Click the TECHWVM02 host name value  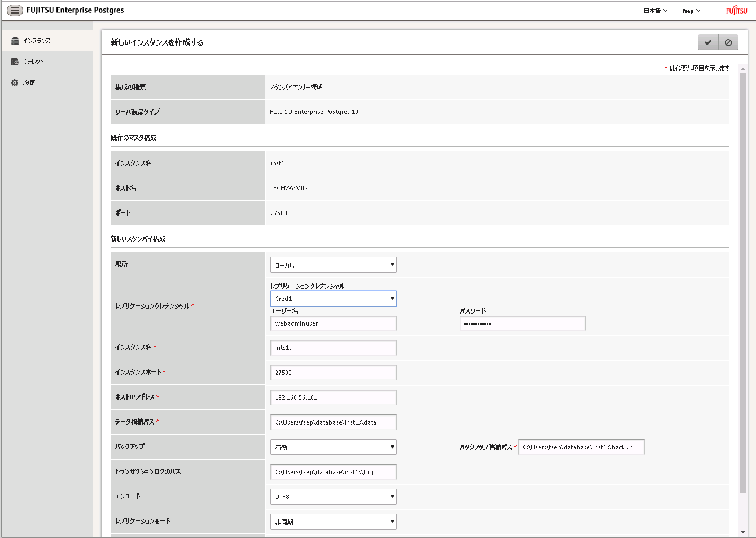289,188
